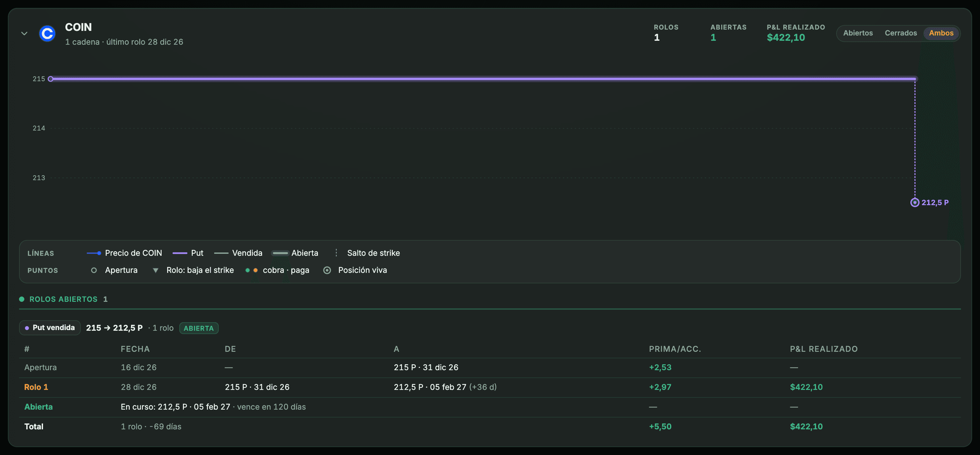Click the Abierta legend thick line icon
This screenshot has width=980, height=455.
[280, 253]
